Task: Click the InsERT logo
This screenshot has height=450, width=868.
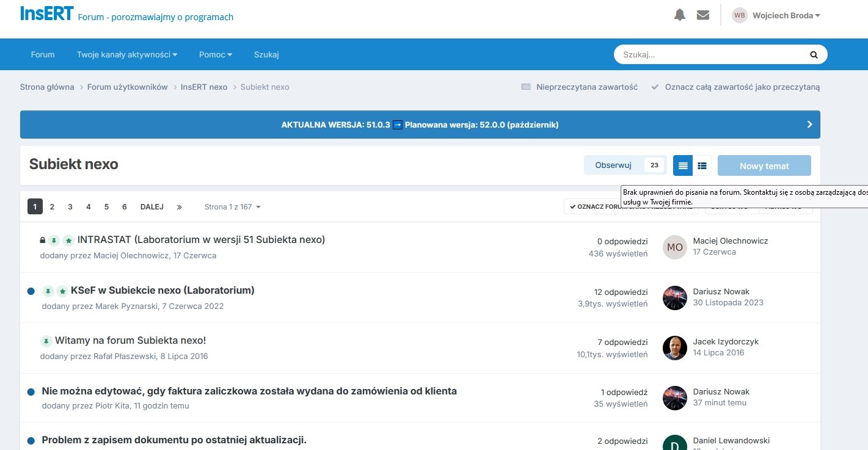Action: pos(47,13)
